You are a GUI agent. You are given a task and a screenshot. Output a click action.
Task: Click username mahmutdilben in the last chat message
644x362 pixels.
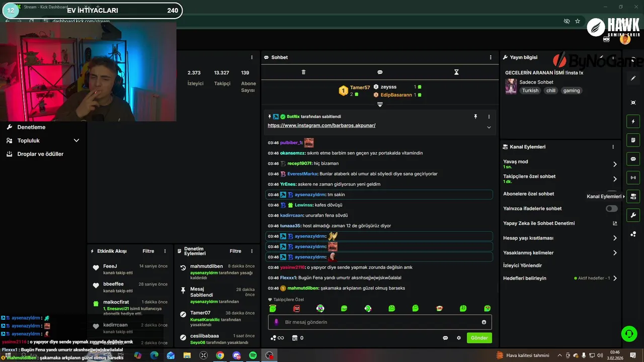[x=303, y=288]
